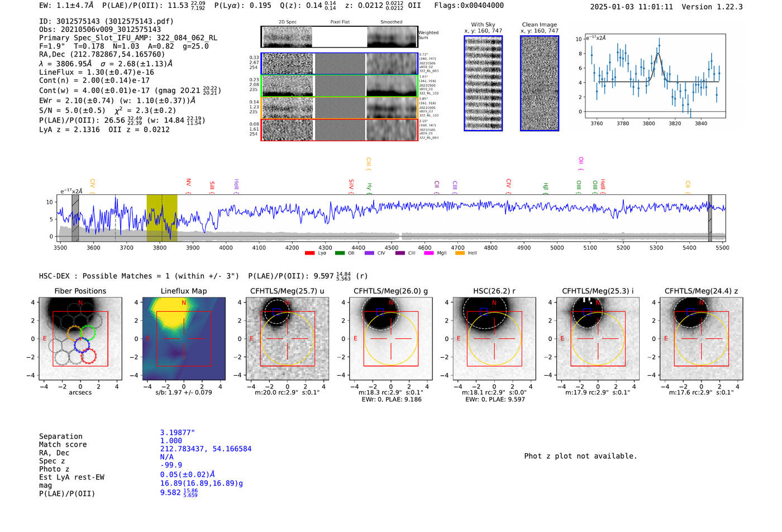Viewport: 782px width, 532px height.
Task: Click the Phot z plot not available message
Action: coord(580,456)
